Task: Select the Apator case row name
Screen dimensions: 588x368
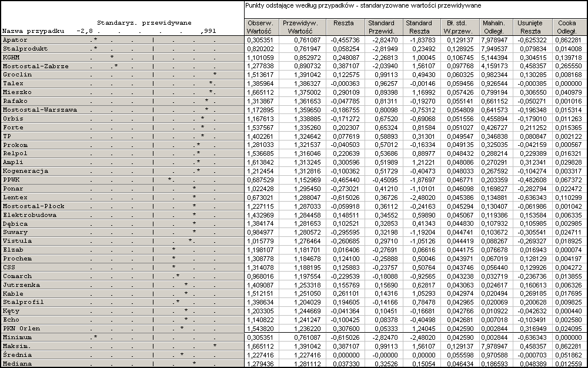Action: pos(15,40)
